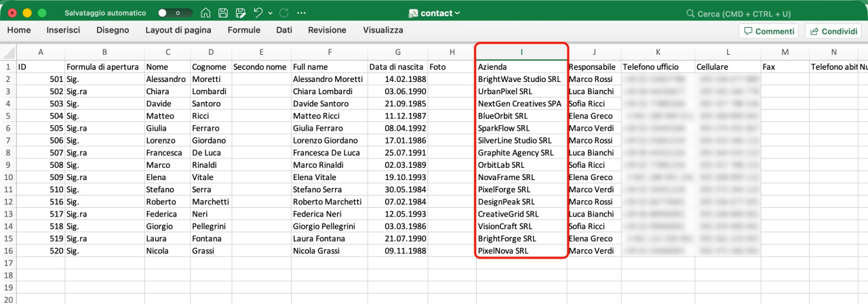This screenshot has height=304, width=868.
Task: Click the Save As icon with pencil
Action: [240, 13]
